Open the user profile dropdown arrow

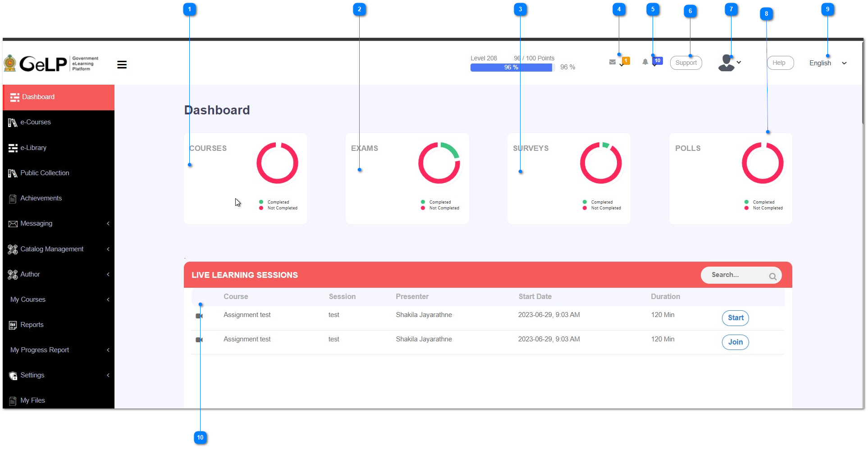pos(739,63)
